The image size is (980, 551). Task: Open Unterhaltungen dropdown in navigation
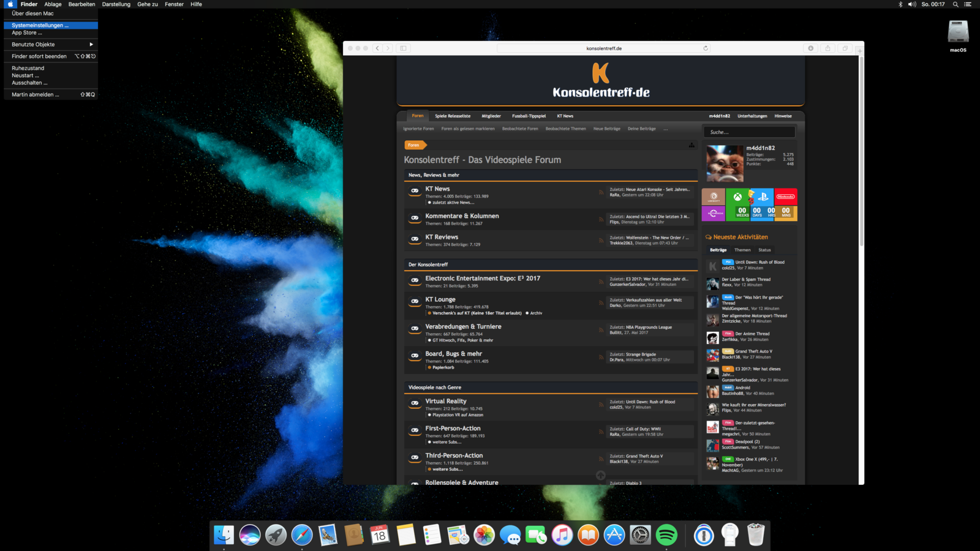pos(752,116)
